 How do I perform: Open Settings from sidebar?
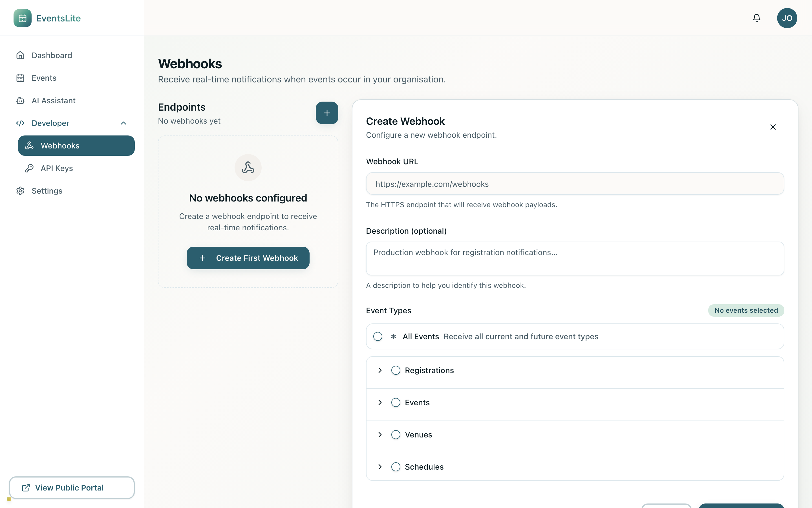click(72, 191)
